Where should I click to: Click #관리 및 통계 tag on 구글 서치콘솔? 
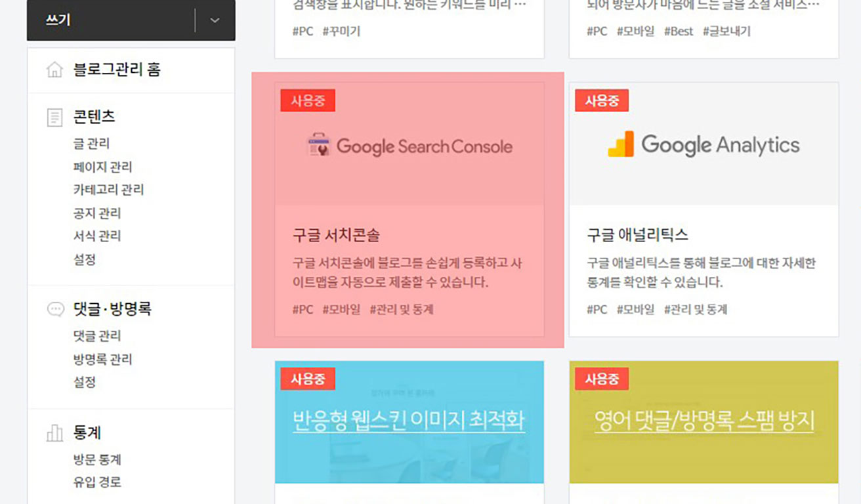tap(402, 310)
